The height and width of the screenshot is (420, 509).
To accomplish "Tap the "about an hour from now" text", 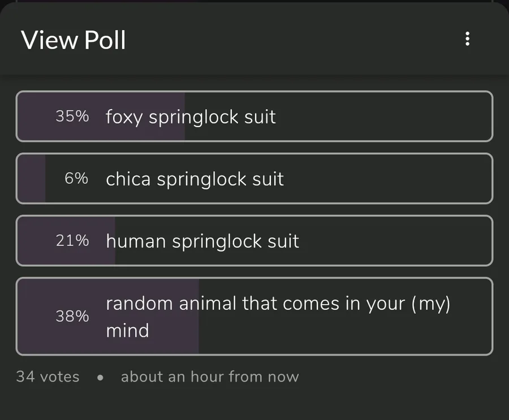I will tap(210, 377).
